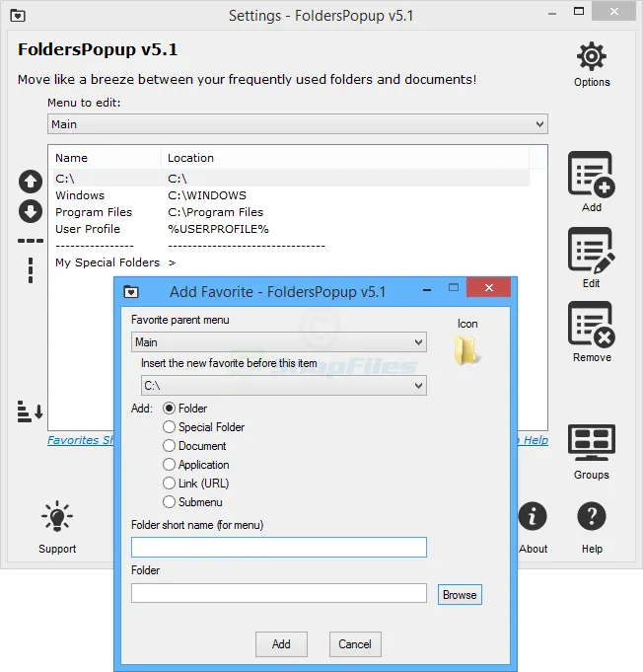Click the Edit favorite icon

592,251
